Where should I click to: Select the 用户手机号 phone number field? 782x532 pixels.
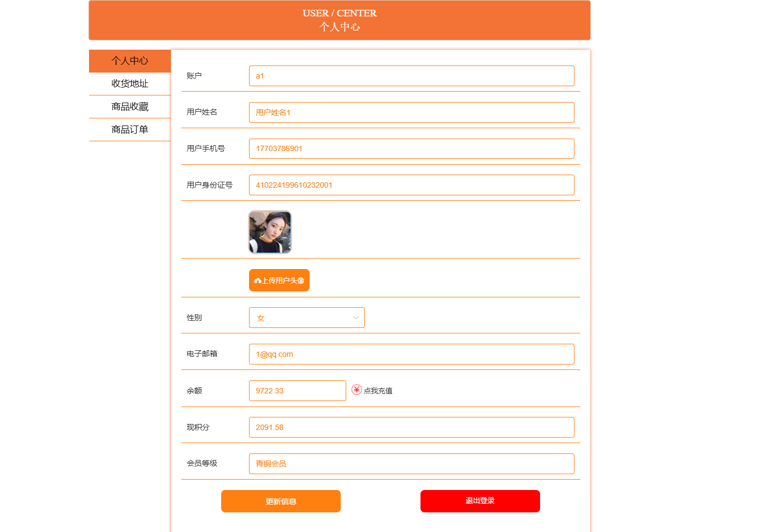(411, 148)
